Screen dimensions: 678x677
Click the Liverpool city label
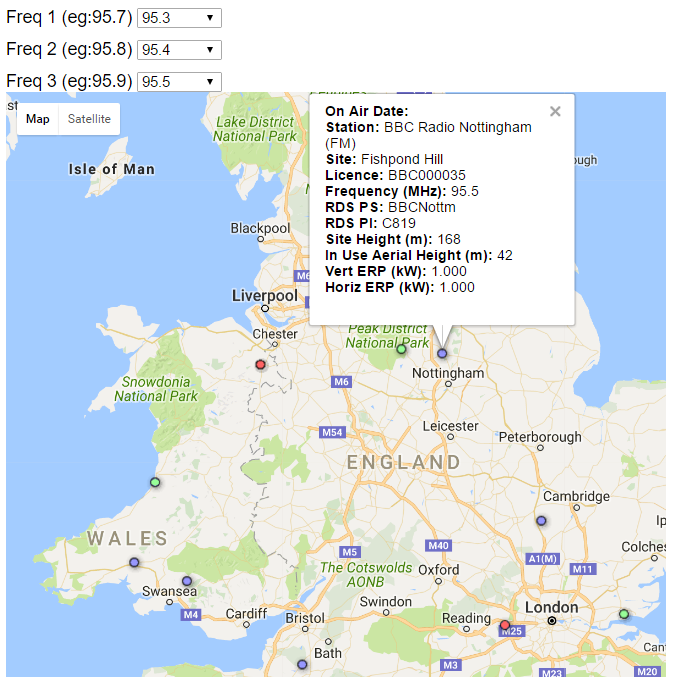(x=265, y=296)
